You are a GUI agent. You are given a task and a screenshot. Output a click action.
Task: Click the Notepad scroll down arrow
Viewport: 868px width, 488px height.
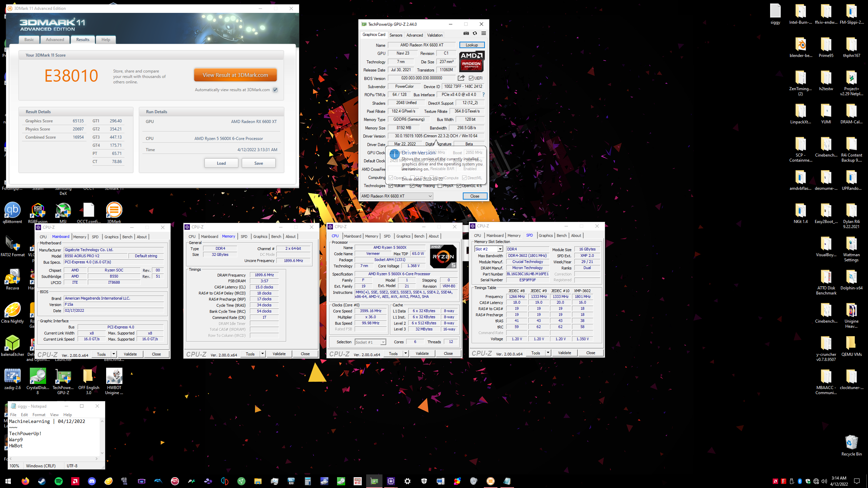click(x=102, y=453)
